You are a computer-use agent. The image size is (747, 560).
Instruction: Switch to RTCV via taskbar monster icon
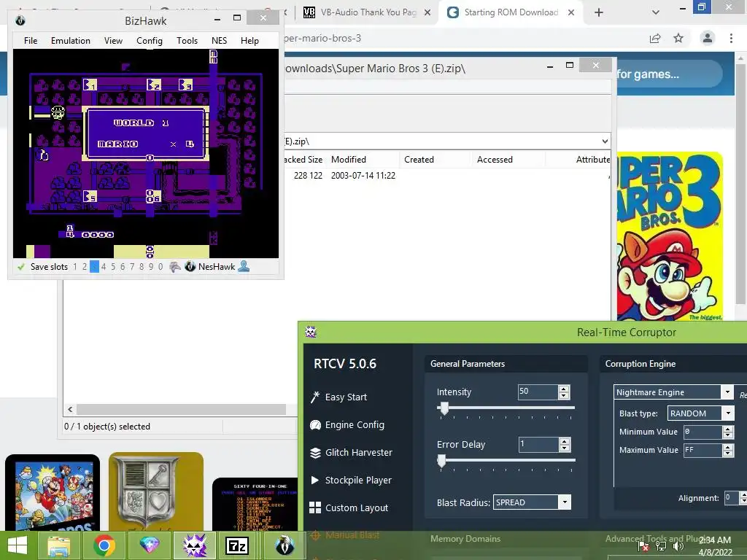click(195, 545)
